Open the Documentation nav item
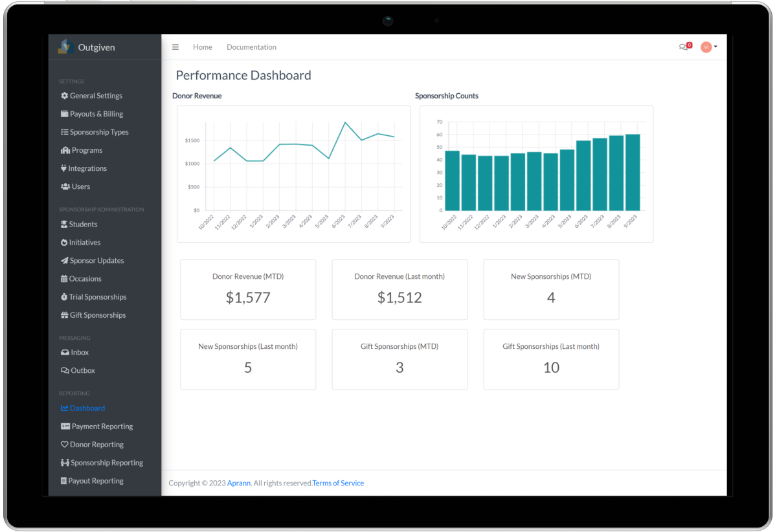Image resolution: width=777 pixels, height=532 pixels. click(251, 47)
